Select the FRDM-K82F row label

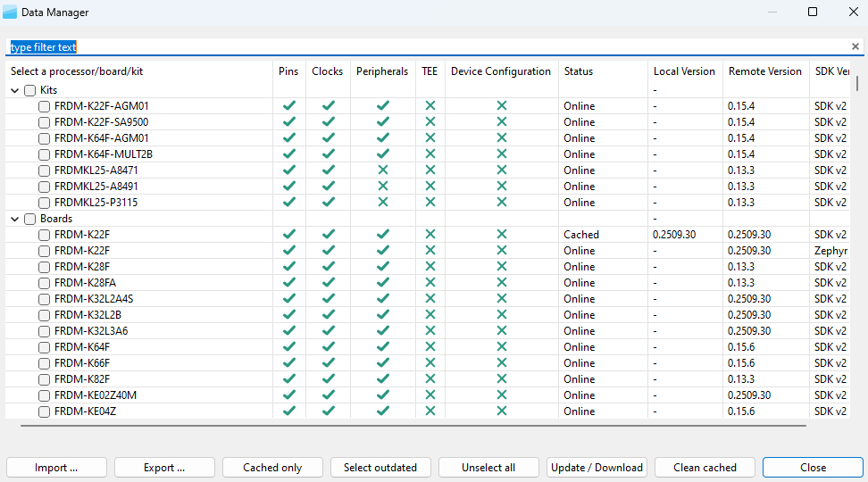tap(82, 379)
